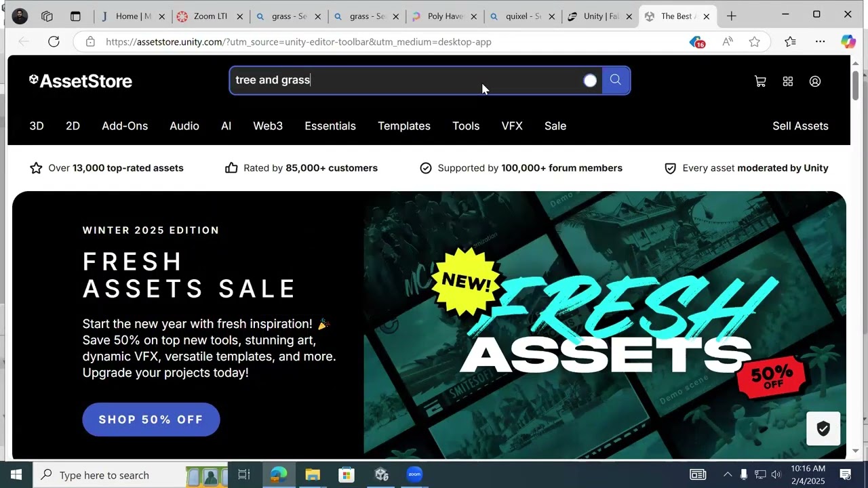Refresh the page with reload icon
This screenshot has width=868, height=488.
(x=54, y=42)
